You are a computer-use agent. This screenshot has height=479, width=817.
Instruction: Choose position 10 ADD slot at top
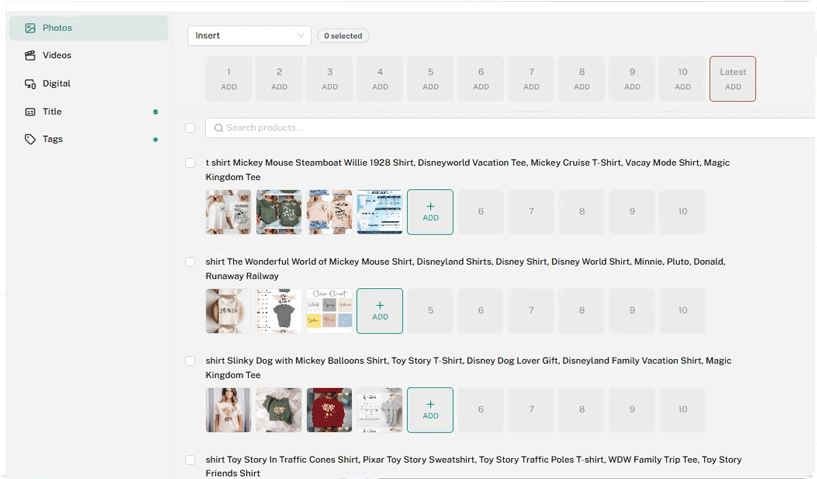(x=683, y=79)
